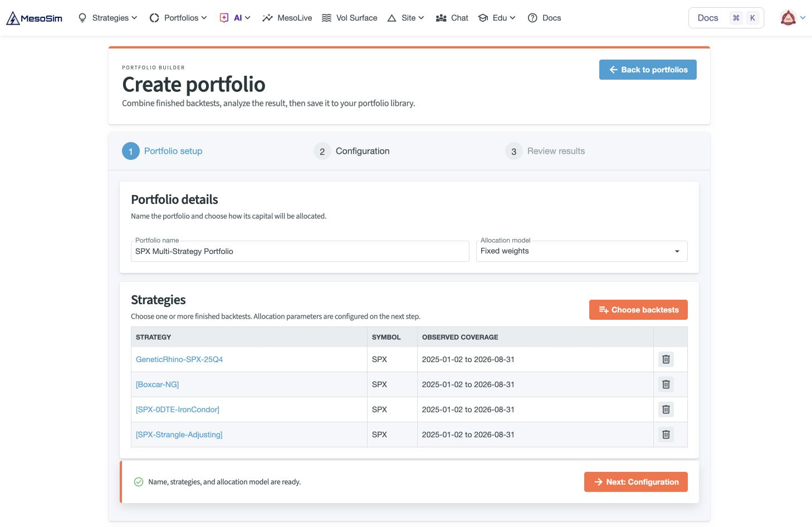This screenshot has width=812, height=527.
Task: Focus the Portfolio name field
Action: [300, 251]
